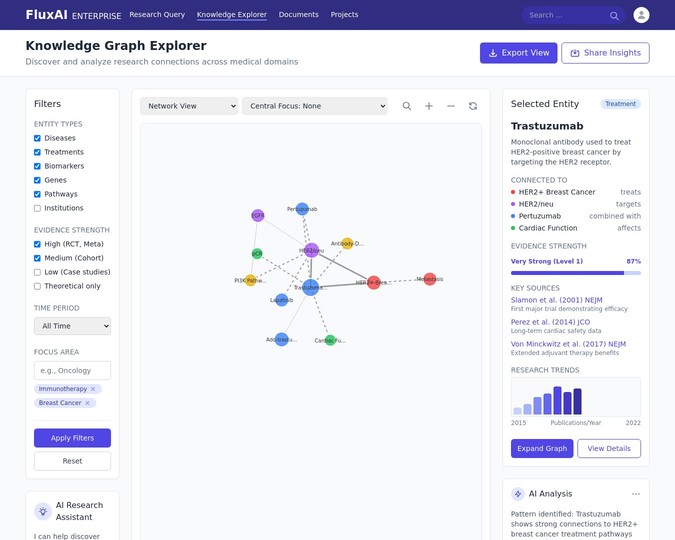Open the user profile avatar
The height and width of the screenshot is (540, 675).
[641, 15]
